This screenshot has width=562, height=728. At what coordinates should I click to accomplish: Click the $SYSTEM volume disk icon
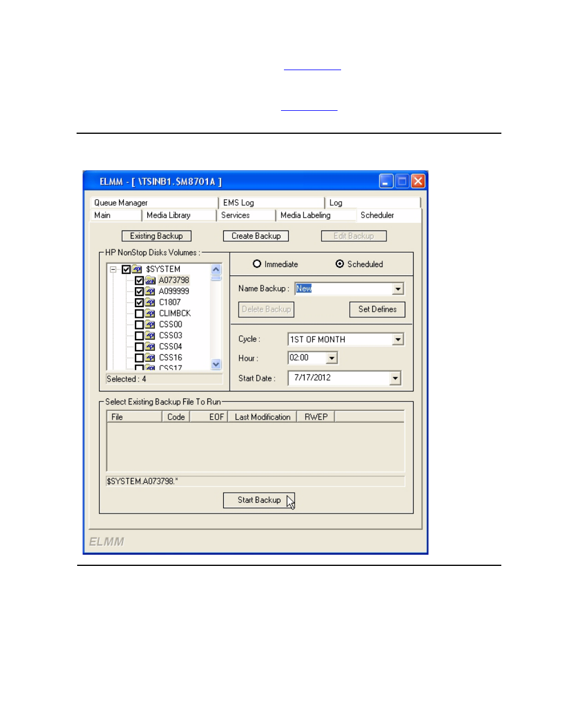pyautogui.click(x=137, y=269)
